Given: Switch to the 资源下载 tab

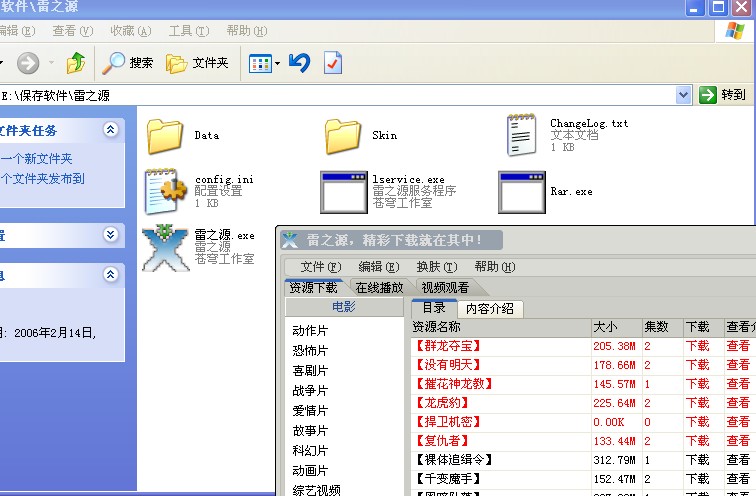Looking at the screenshot, I should (313, 288).
